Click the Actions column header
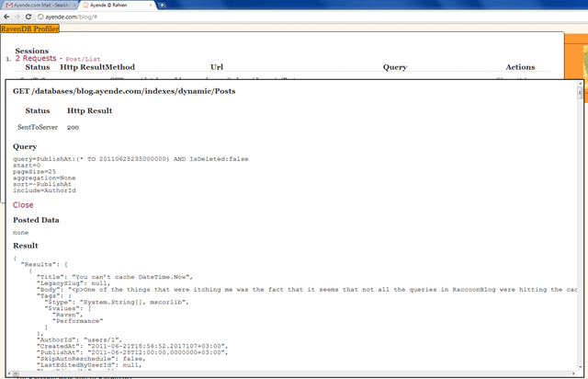Image resolution: width=588 pixels, height=379 pixels. coord(520,67)
